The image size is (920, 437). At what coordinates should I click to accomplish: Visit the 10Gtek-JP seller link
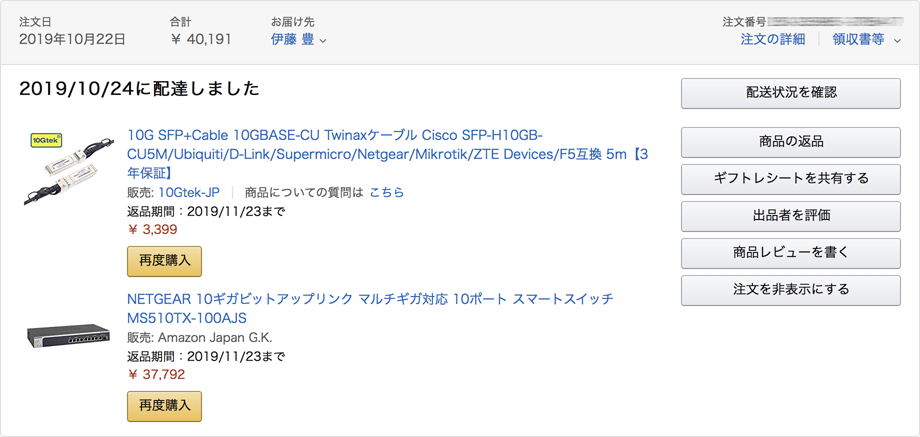[x=190, y=192]
